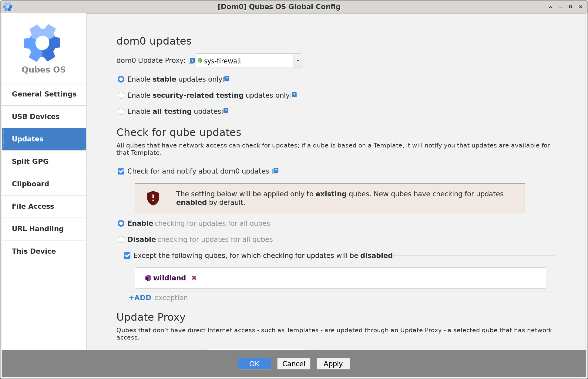
Task: Click help icon beside security-related testing updates
Action: (x=294, y=95)
